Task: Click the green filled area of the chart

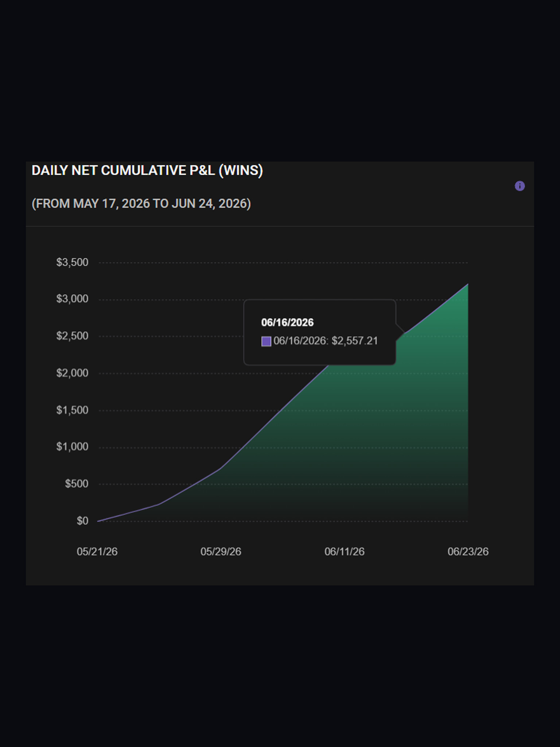Action: [365, 438]
